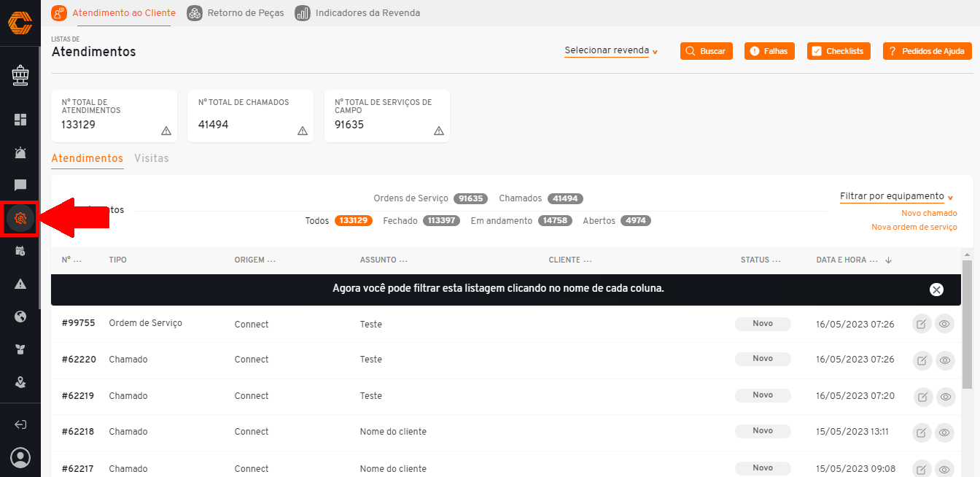Open the warning triangle sidebar icon
Image resolution: width=980 pixels, height=477 pixels.
(x=20, y=284)
